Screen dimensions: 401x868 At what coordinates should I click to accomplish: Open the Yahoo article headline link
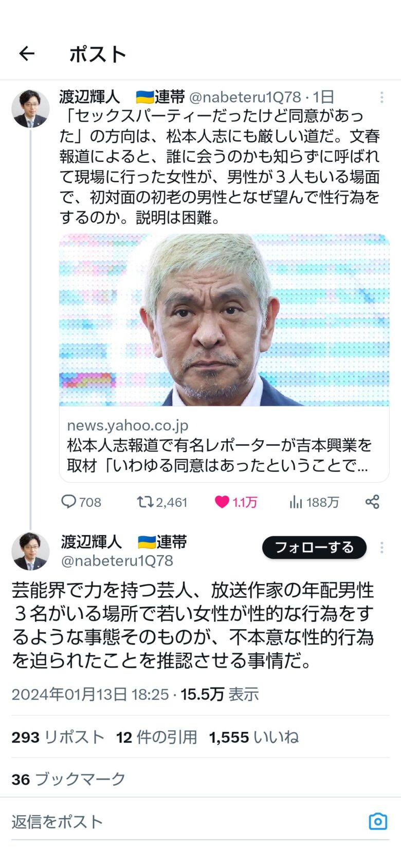(219, 455)
